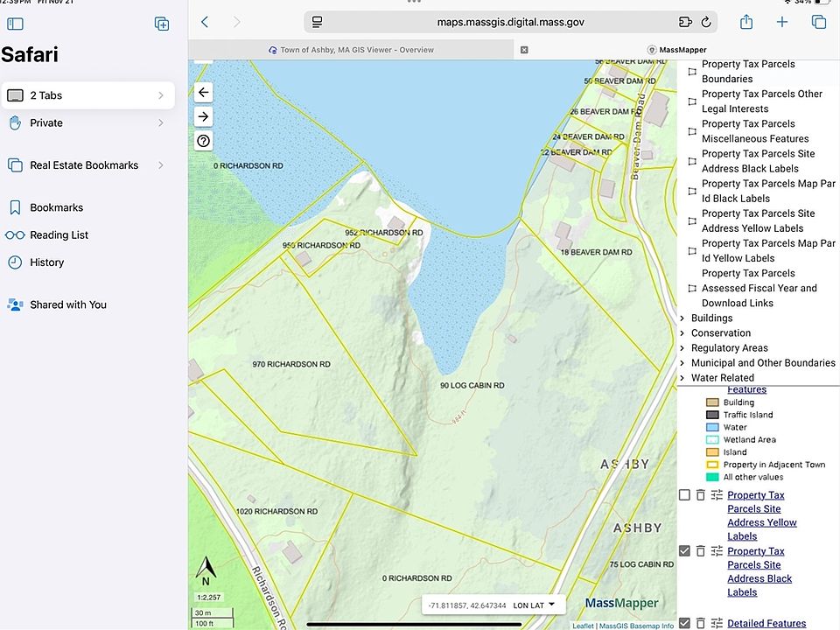This screenshot has width=840, height=630.
Task: Open Shared with You
Action: coord(88,304)
